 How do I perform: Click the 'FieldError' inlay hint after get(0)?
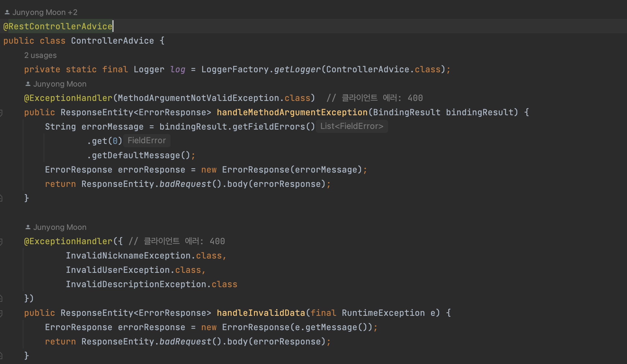coord(146,141)
